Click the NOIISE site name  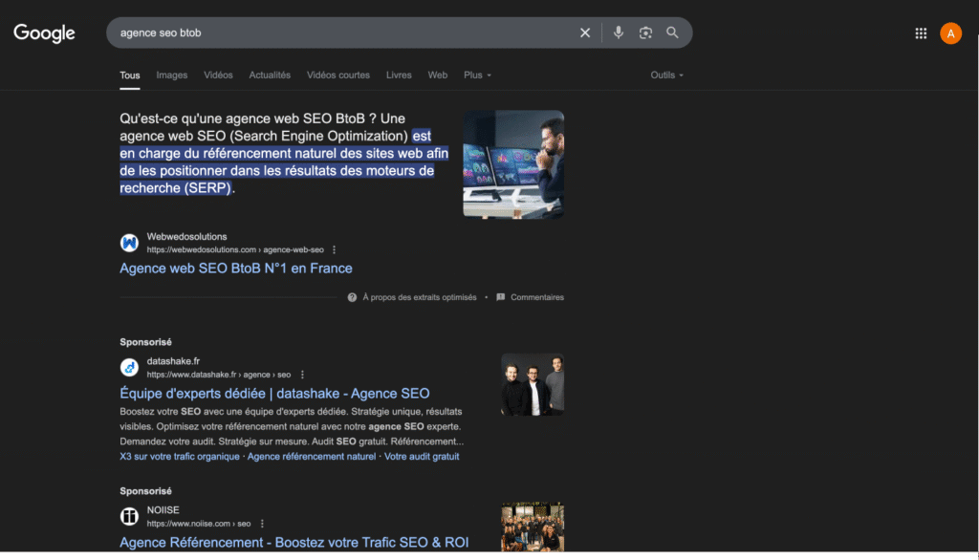point(163,510)
